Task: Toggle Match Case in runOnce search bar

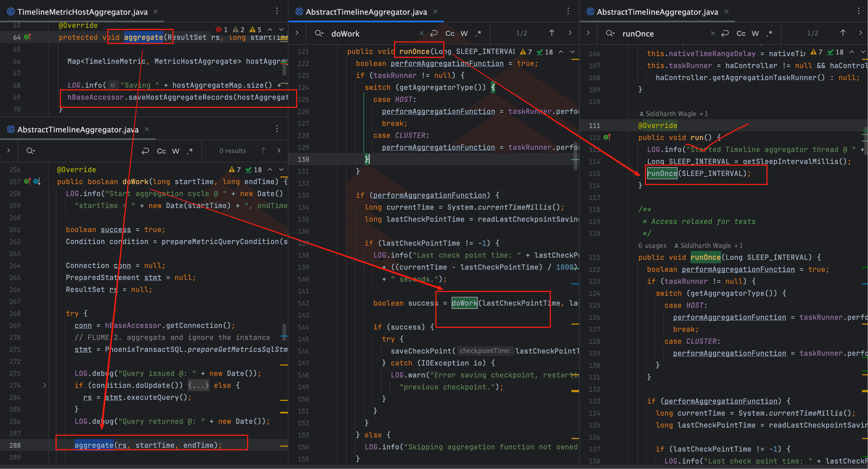Action: (x=741, y=33)
